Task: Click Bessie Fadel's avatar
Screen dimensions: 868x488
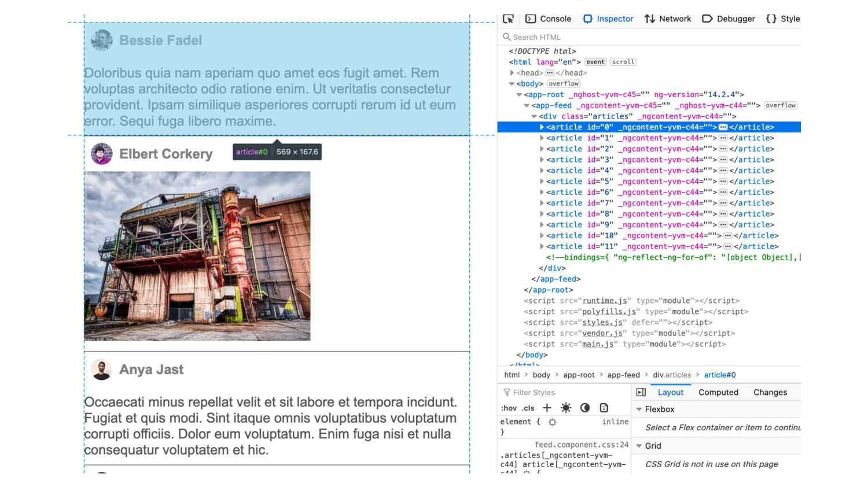Action: tap(102, 40)
